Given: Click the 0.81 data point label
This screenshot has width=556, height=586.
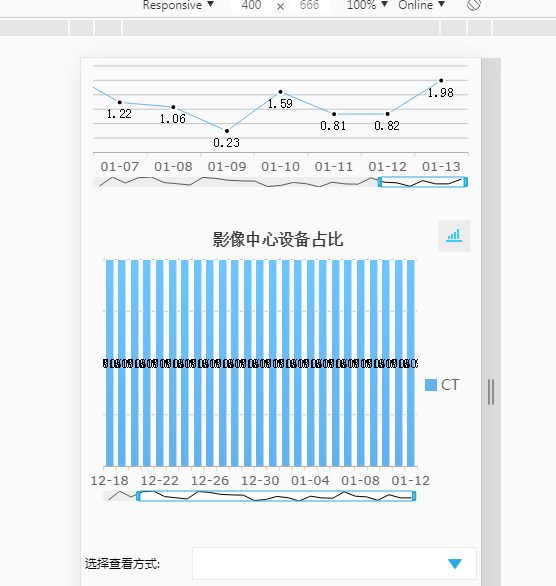Looking at the screenshot, I should (333, 126).
